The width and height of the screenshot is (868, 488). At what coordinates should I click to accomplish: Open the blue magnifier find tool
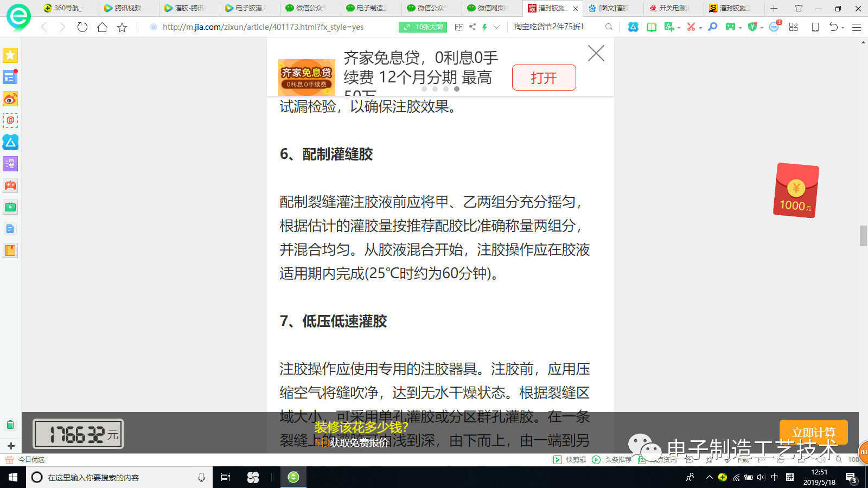coord(713,27)
